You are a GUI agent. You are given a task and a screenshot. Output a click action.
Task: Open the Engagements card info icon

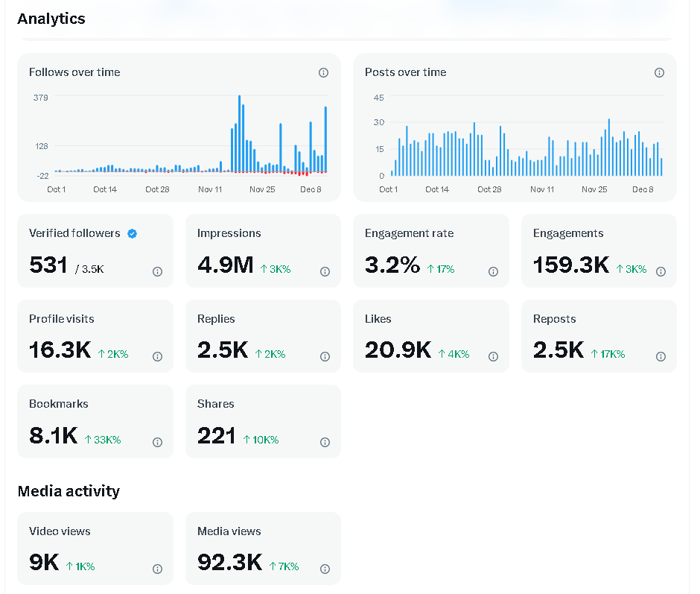click(x=661, y=272)
